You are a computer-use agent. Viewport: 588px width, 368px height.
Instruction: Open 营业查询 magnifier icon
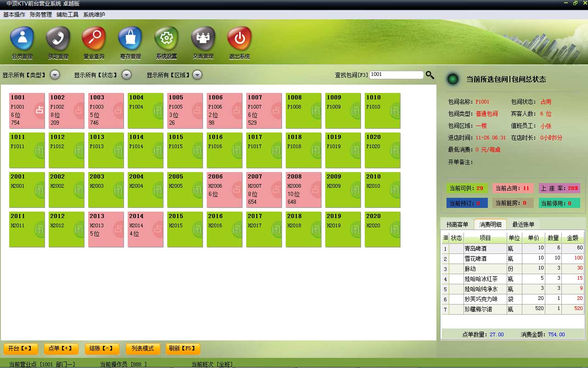click(94, 39)
